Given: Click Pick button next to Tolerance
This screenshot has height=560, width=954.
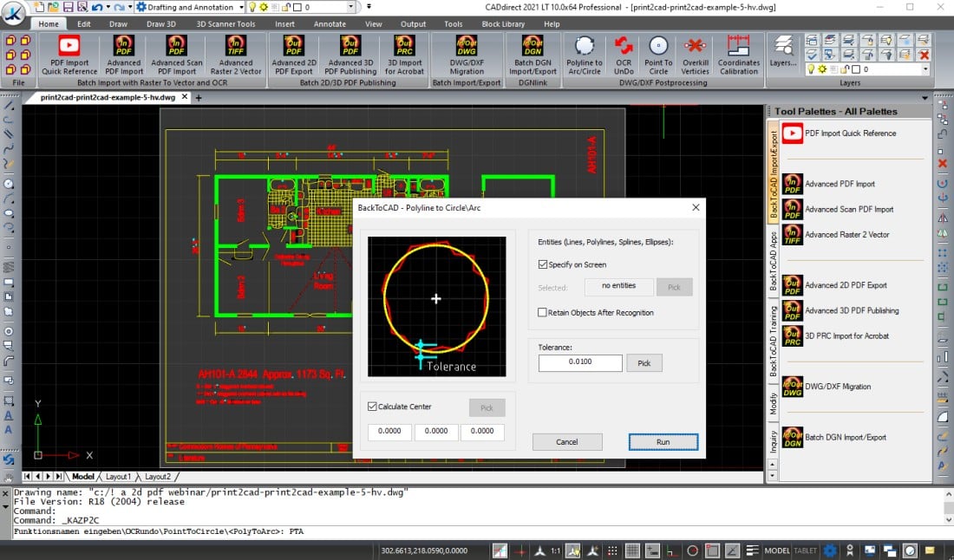Looking at the screenshot, I should pyautogui.click(x=644, y=363).
